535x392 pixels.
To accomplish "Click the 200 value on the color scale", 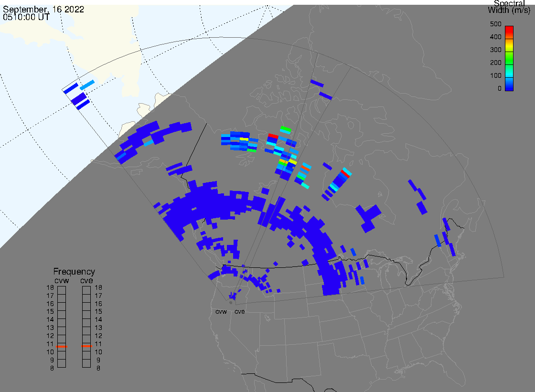I will 495,63.
